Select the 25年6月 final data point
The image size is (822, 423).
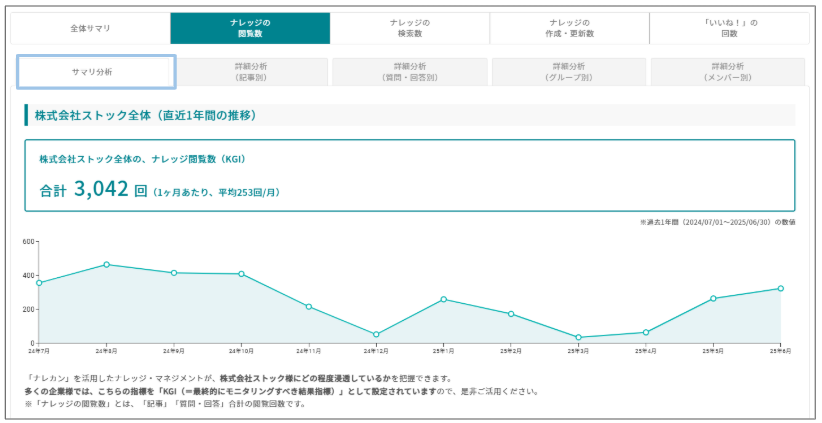[x=780, y=289]
